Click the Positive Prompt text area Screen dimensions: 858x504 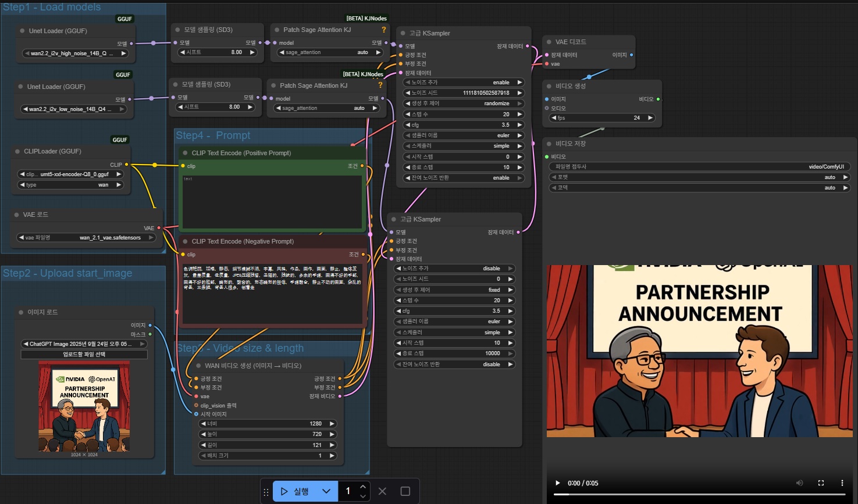click(x=272, y=203)
